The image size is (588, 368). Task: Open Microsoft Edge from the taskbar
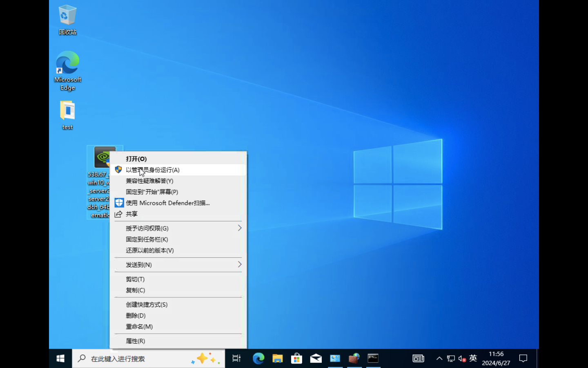258,359
